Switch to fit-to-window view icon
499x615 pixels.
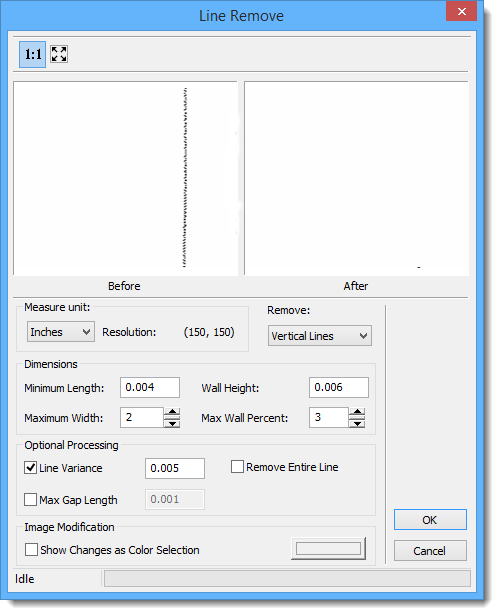(59, 54)
